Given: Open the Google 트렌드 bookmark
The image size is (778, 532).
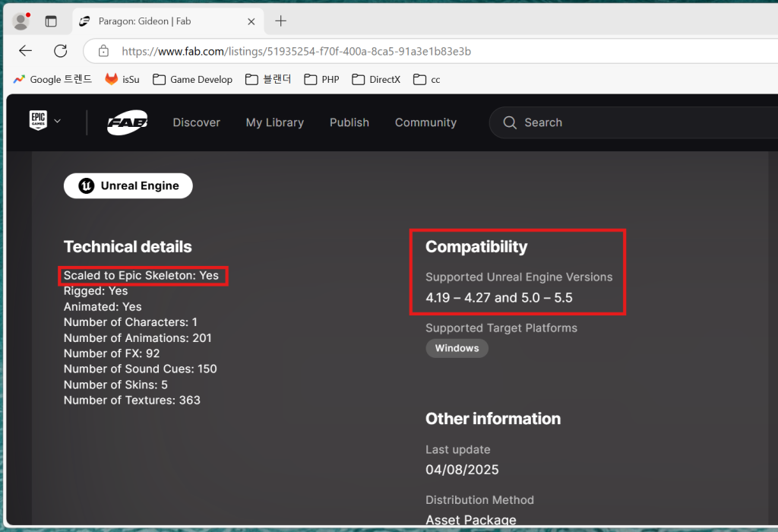Looking at the screenshot, I should [x=52, y=79].
